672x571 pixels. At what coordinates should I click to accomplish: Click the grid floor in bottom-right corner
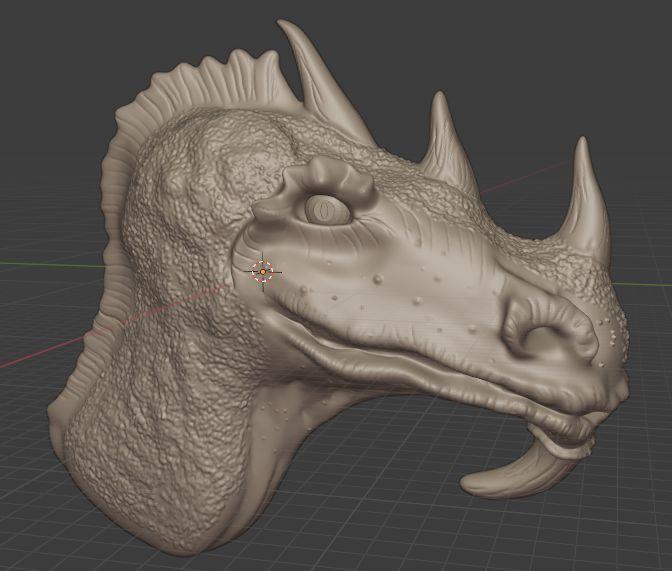click(x=620, y=530)
